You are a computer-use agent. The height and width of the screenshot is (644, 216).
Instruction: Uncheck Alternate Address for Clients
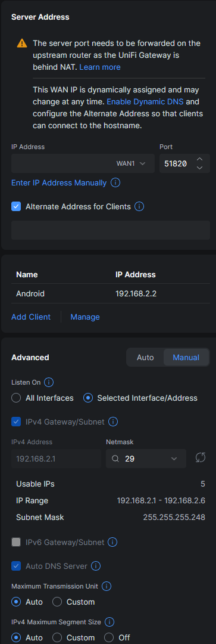click(16, 206)
